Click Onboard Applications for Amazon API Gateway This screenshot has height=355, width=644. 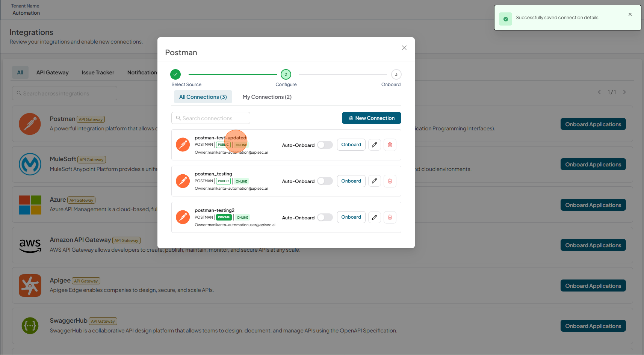593,245
